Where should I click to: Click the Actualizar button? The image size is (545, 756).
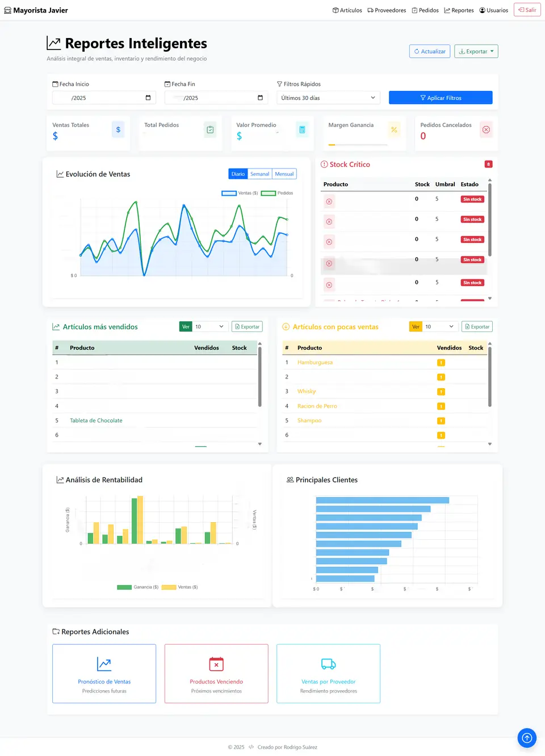(x=430, y=51)
